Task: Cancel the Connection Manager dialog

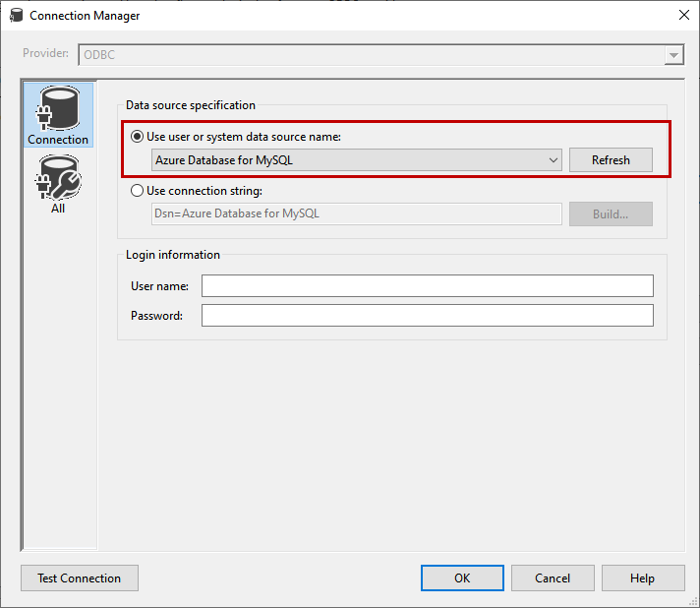Action: tap(553, 578)
